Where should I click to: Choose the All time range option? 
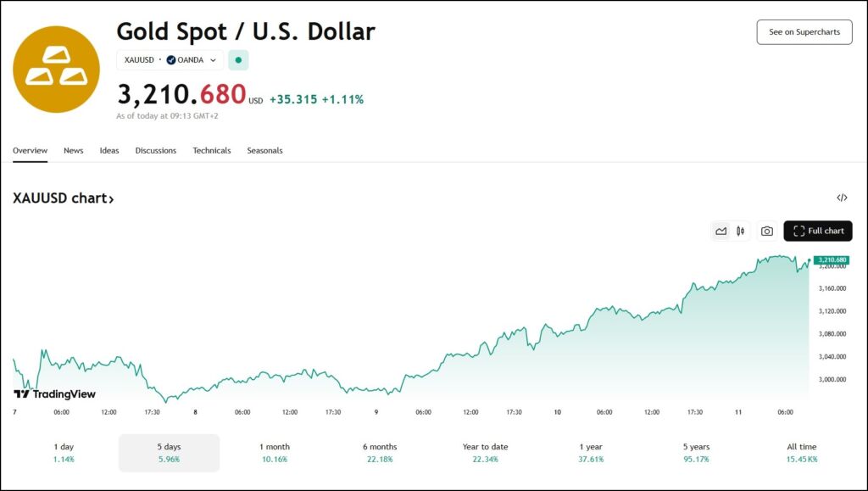coord(801,452)
